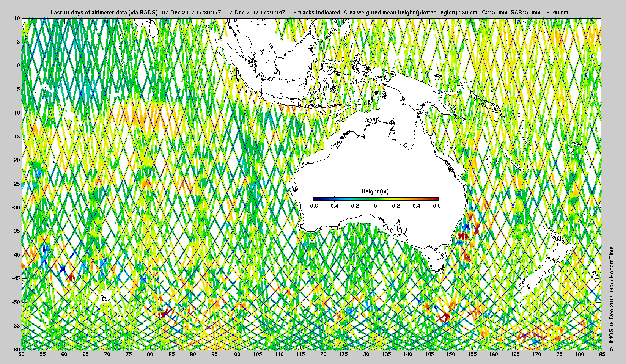Viewport: 626px width, 364px height.
Task: Click latitude axis label '-35'
Action: point(16,231)
